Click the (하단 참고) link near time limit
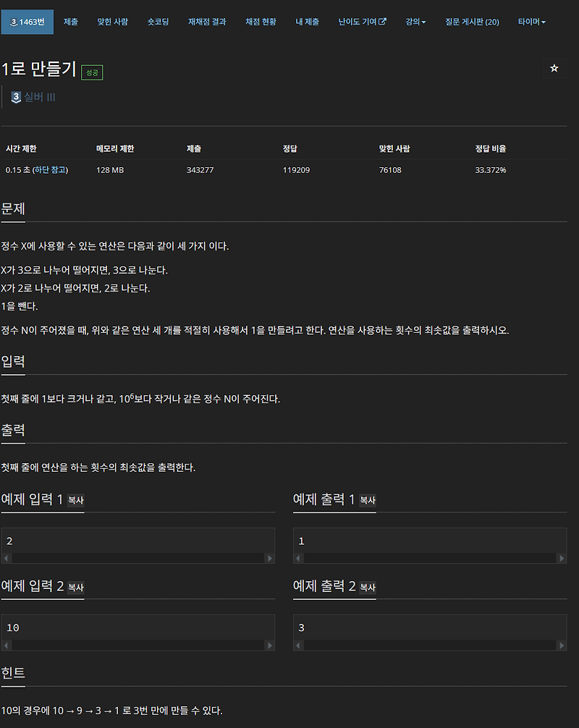 51,170
